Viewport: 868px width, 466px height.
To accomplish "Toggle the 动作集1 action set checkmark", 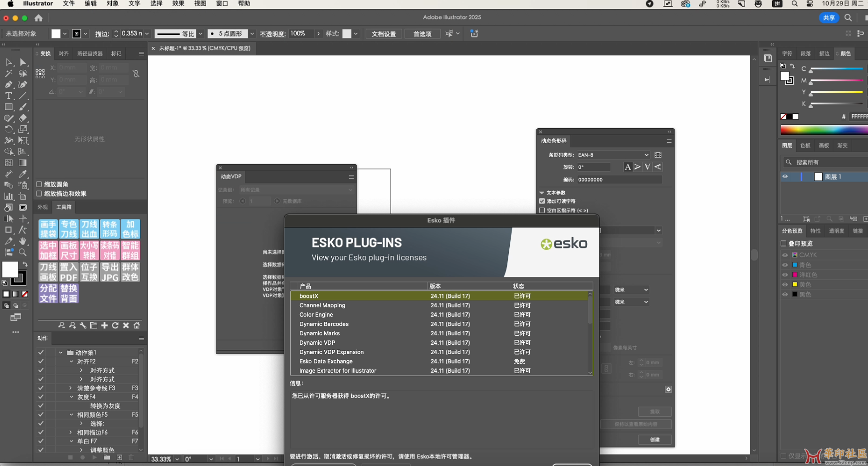I will [41, 352].
